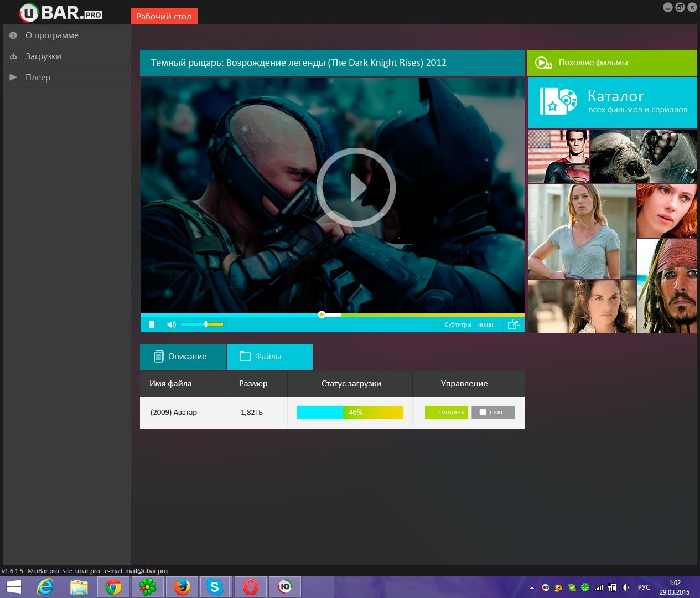
Task: Open the Каталог films and series tile
Action: [x=612, y=102]
